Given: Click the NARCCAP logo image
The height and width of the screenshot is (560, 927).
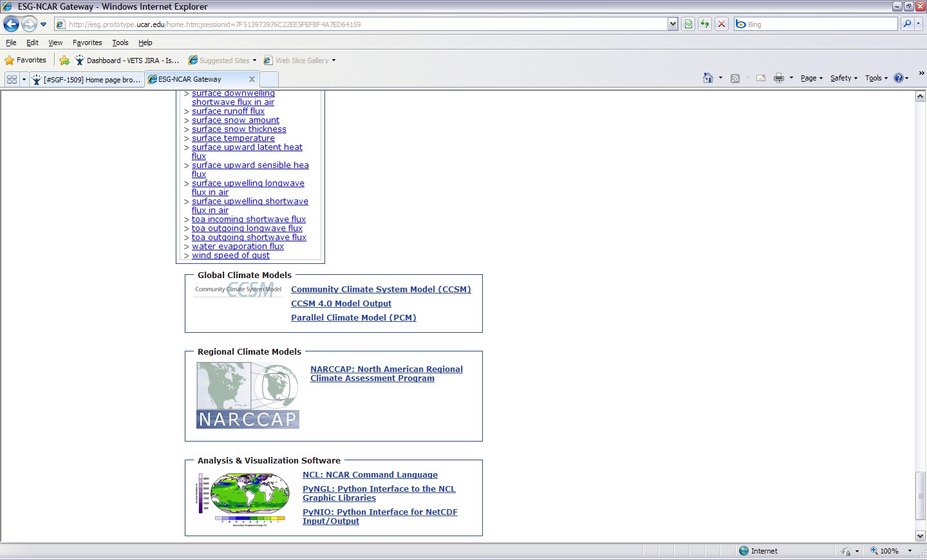Looking at the screenshot, I should [x=248, y=395].
